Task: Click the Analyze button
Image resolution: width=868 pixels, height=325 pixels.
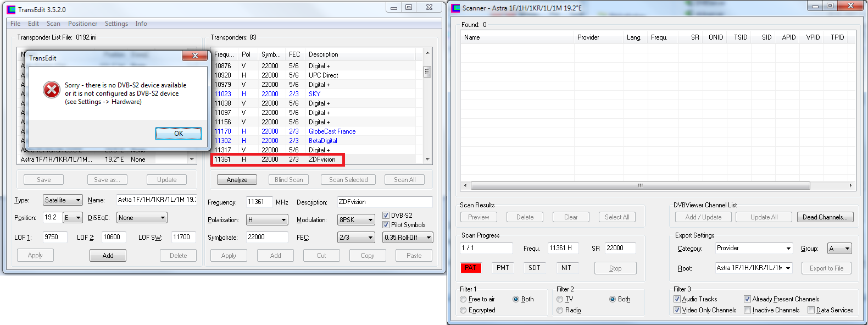Action: tap(237, 180)
